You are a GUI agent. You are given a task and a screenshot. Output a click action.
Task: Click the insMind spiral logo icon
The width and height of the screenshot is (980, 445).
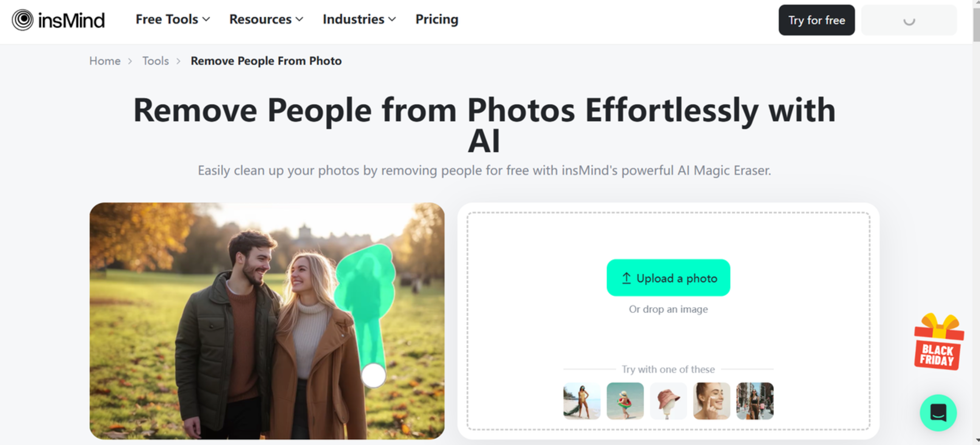pos(23,20)
